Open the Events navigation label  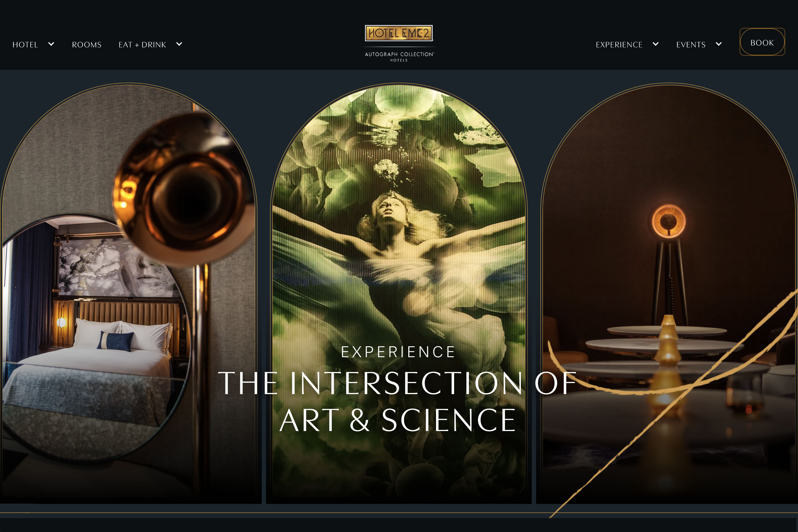(x=691, y=45)
